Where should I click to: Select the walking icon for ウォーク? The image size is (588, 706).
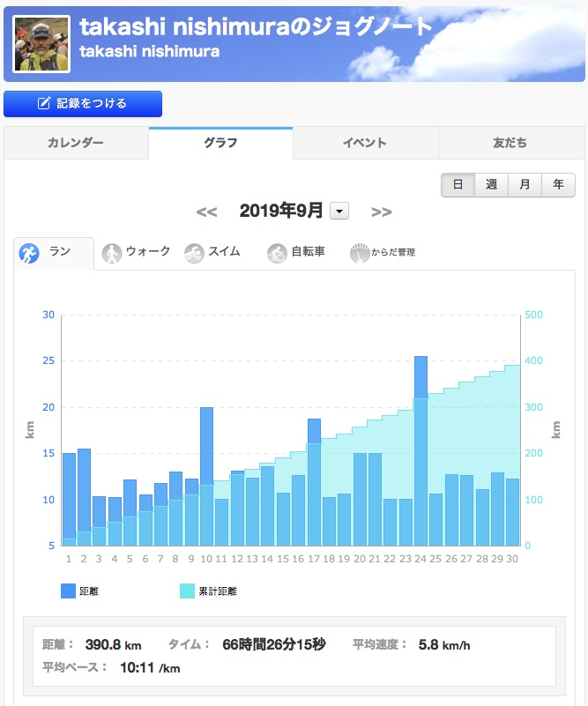click(x=111, y=253)
